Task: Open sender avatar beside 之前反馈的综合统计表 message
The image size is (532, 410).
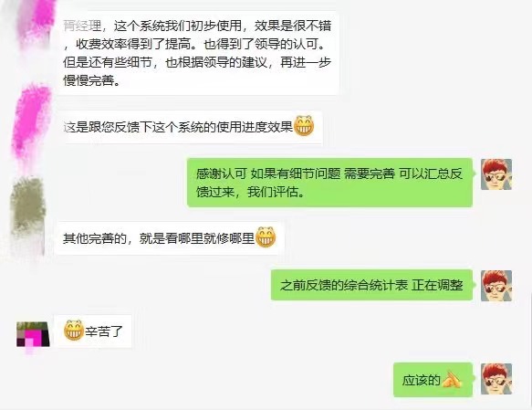Action: [x=496, y=286]
